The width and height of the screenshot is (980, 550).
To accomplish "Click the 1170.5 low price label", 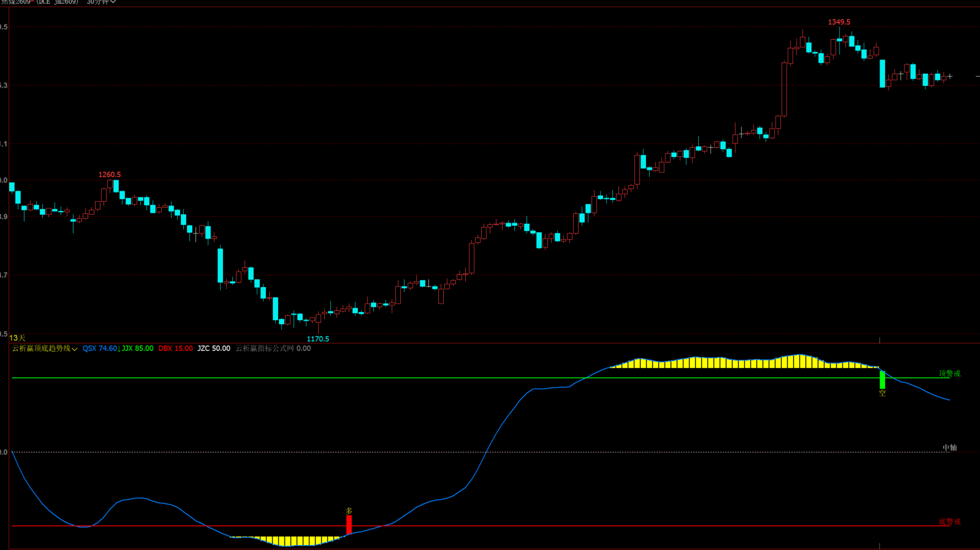I will point(317,339).
